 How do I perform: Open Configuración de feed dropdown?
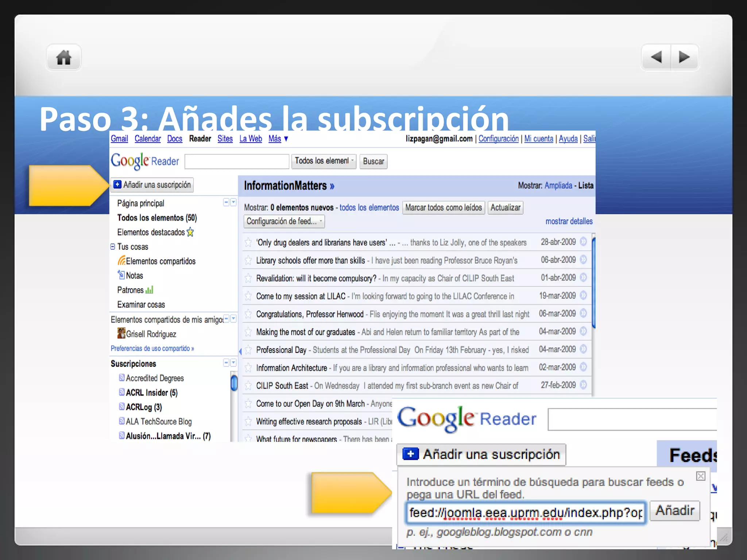tap(284, 221)
